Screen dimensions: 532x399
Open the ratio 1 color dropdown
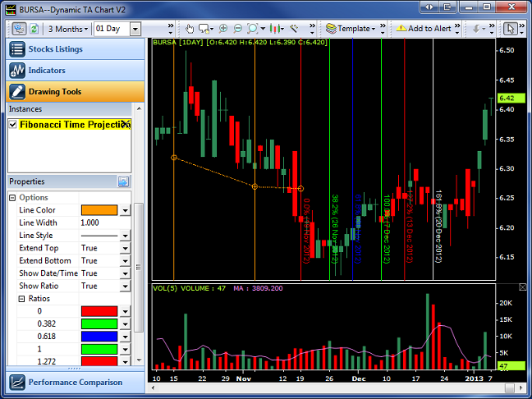(x=125, y=350)
